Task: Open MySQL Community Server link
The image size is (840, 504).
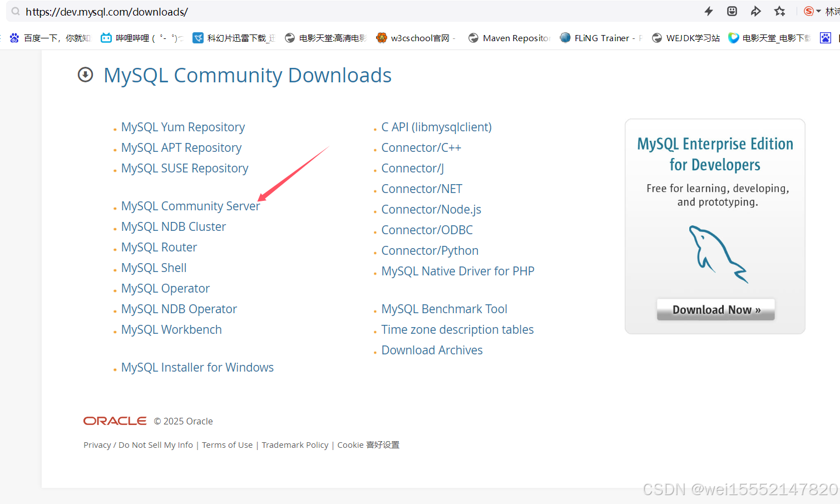Action: point(191,206)
